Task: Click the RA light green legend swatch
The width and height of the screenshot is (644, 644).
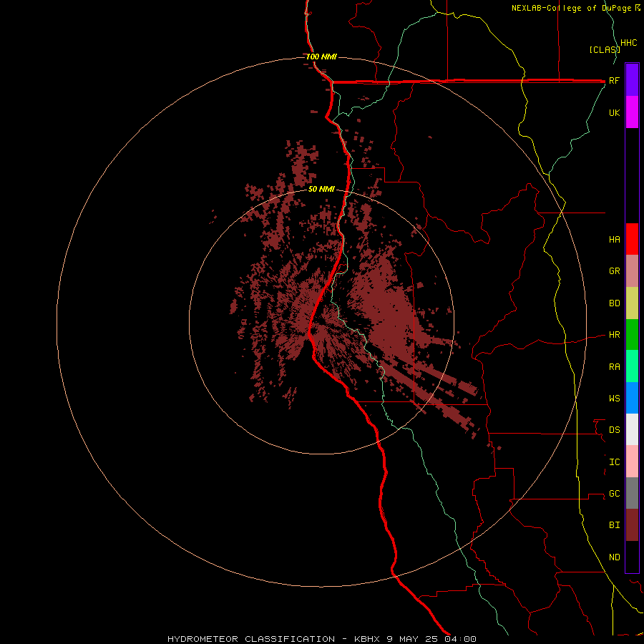Action: pyautogui.click(x=632, y=366)
